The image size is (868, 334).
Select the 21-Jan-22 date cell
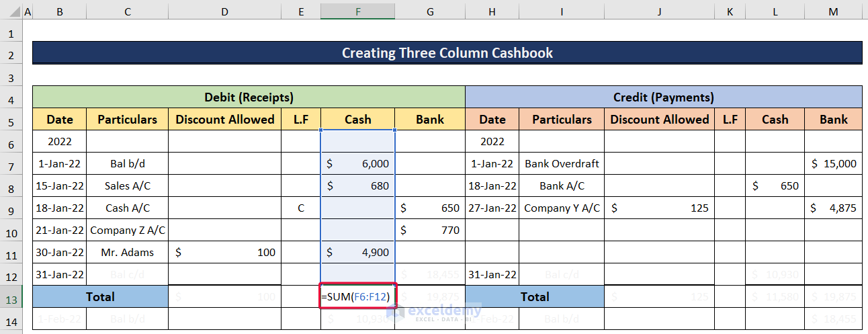click(x=59, y=230)
